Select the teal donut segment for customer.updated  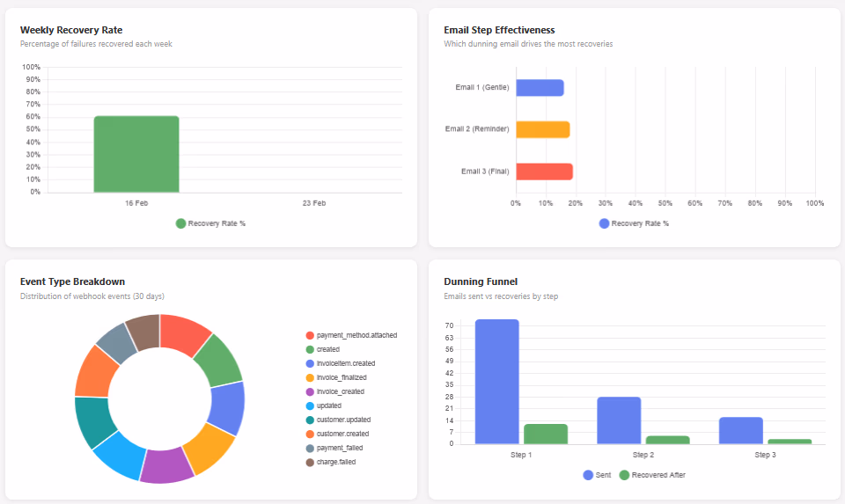(94, 422)
